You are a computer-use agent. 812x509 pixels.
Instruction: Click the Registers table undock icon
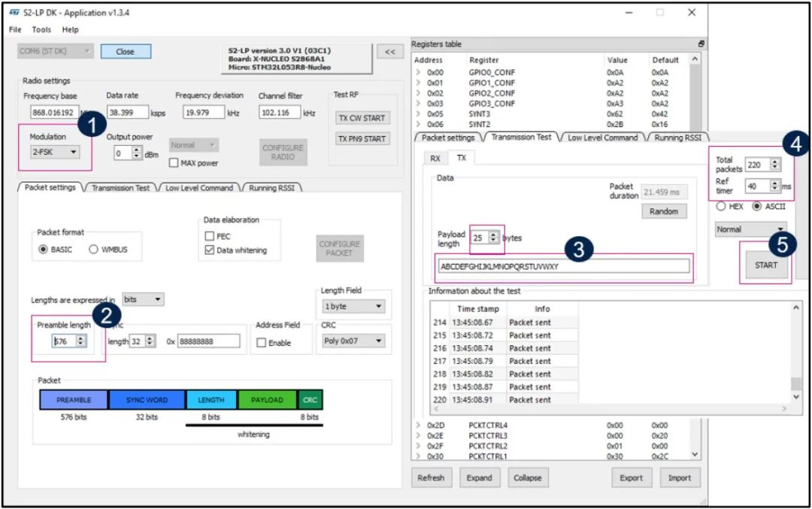pyautogui.click(x=701, y=44)
